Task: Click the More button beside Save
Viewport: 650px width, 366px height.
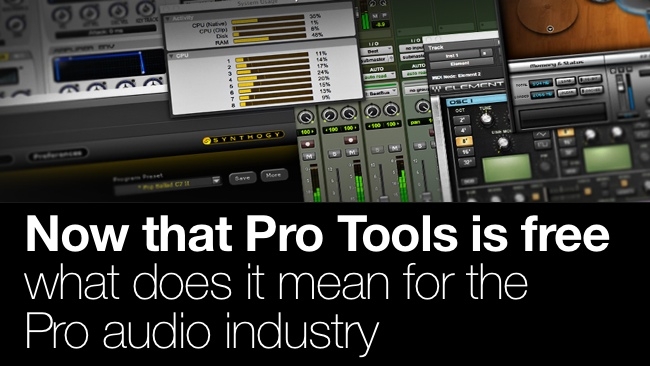Action: coord(274,175)
